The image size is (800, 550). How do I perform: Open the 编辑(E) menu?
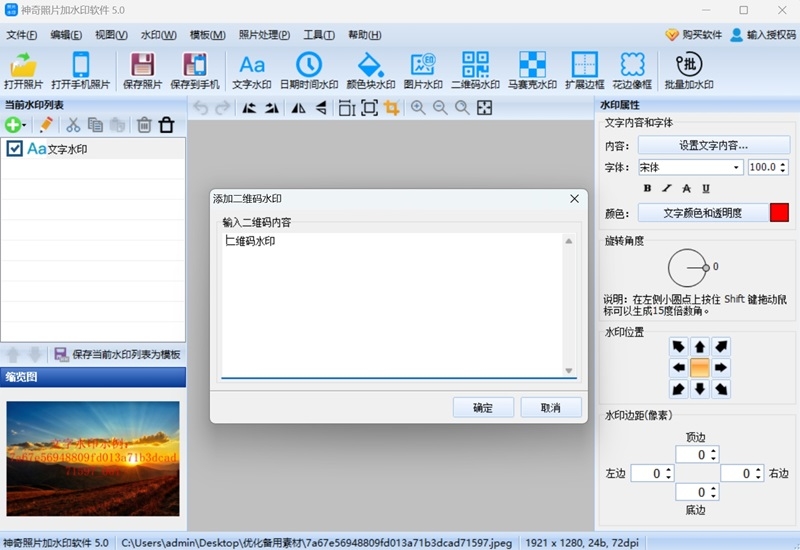pyautogui.click(x=66, y=35)
